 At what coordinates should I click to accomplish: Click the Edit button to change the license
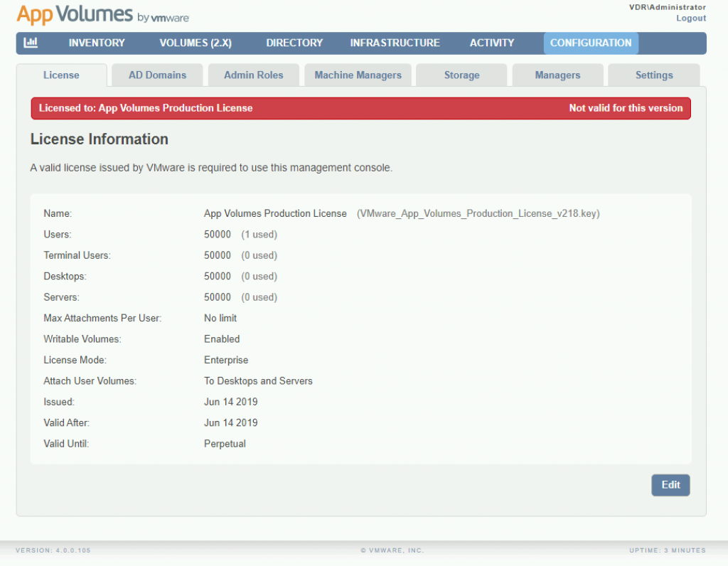coord(670,485)
